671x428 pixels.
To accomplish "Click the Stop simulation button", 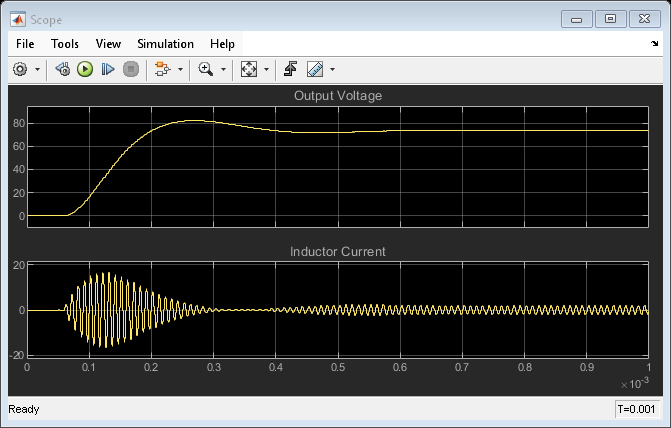I will click(130, 69).
